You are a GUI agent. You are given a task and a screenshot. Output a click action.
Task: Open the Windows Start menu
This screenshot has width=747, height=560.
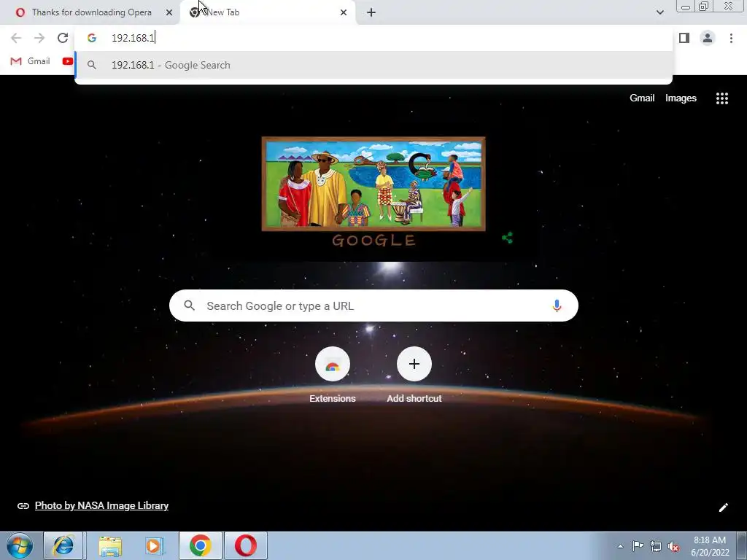point(20,545)
